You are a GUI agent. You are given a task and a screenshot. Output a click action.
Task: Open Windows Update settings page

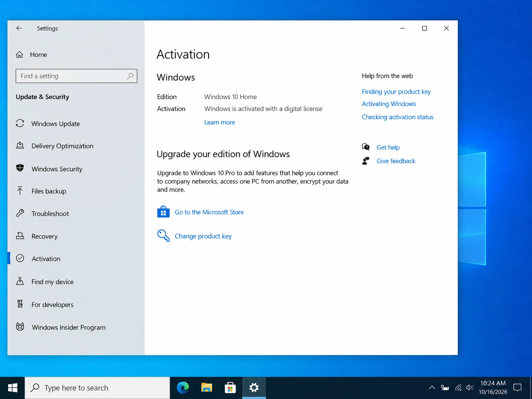(x=55, y=124)
